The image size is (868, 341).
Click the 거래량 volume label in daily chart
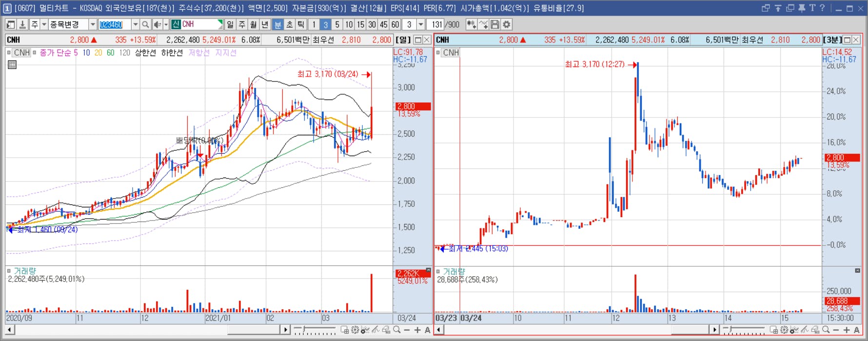pyautogui.click(x=25, y=271)
